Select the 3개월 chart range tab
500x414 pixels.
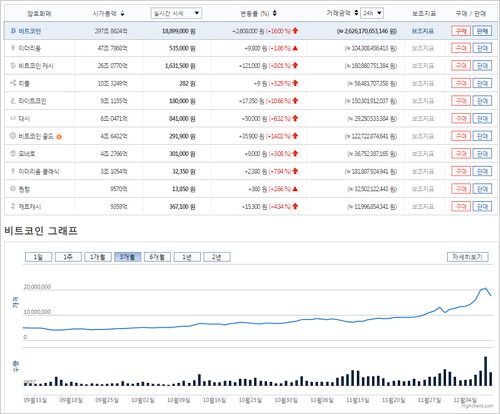[x=127, y=257]
